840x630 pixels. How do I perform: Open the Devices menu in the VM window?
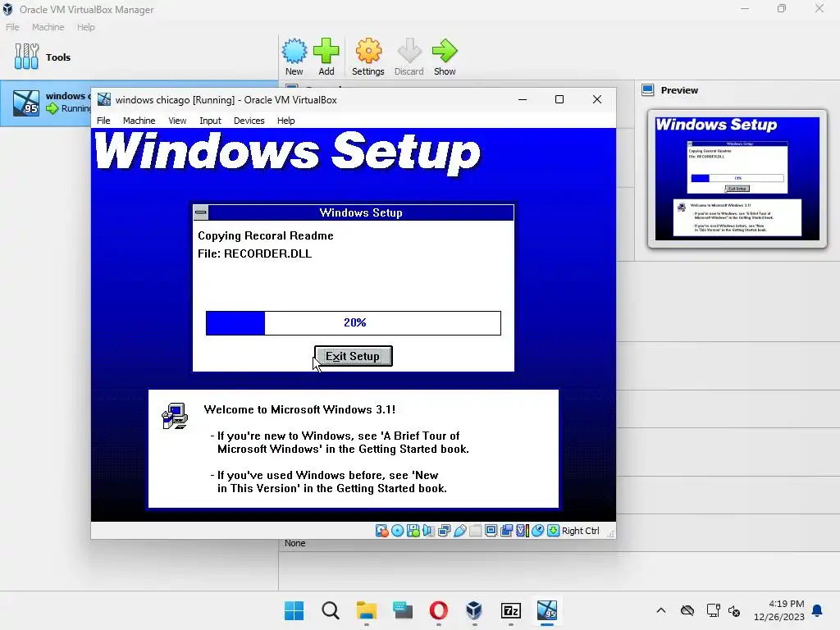[249, 121]
